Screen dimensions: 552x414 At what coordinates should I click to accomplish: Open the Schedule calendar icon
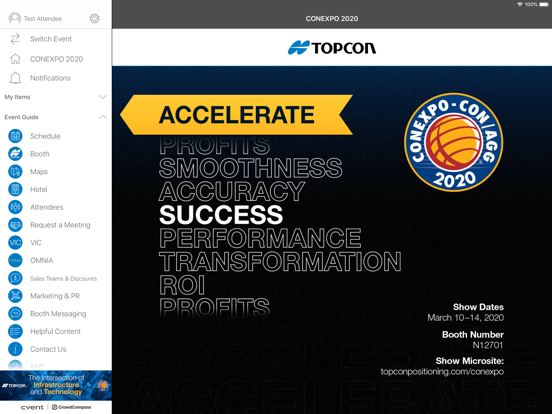pyautogui.click(x=15, y=136)
